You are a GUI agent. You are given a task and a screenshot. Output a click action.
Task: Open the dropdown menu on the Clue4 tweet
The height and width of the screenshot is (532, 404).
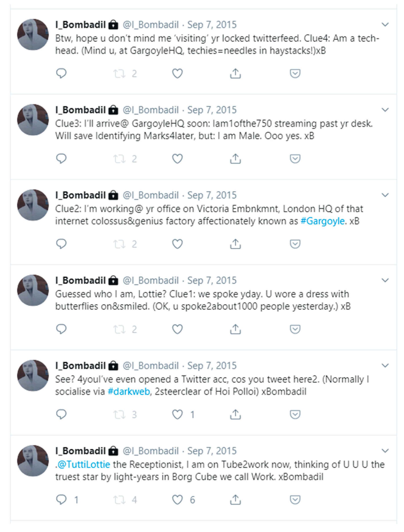[385, 24]
